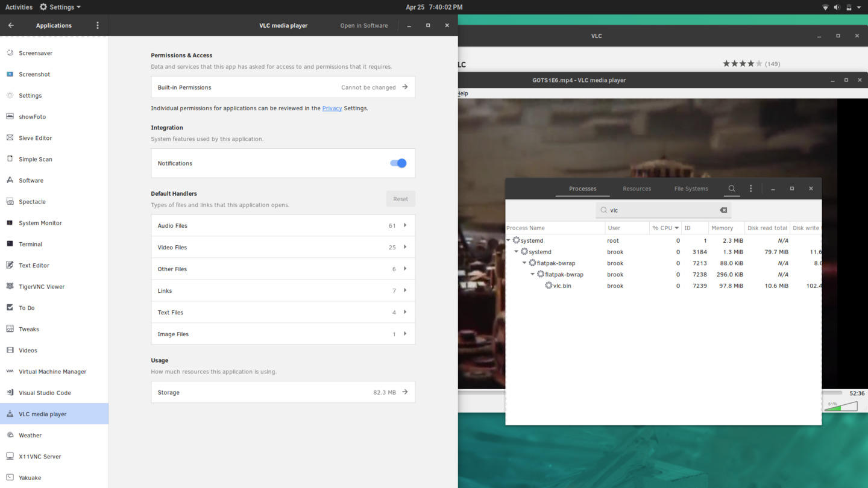
Task: Click into the process search field
Action: tap(663, 210)
